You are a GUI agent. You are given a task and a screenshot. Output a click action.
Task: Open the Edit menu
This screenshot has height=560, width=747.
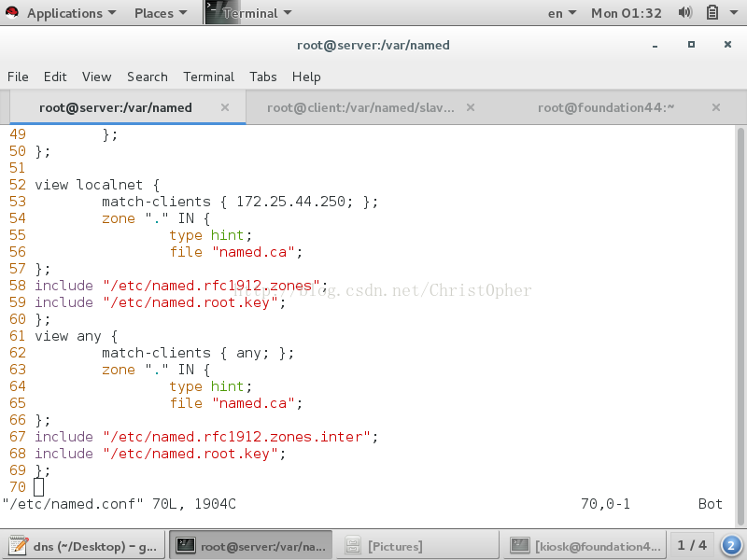(55, 77)
